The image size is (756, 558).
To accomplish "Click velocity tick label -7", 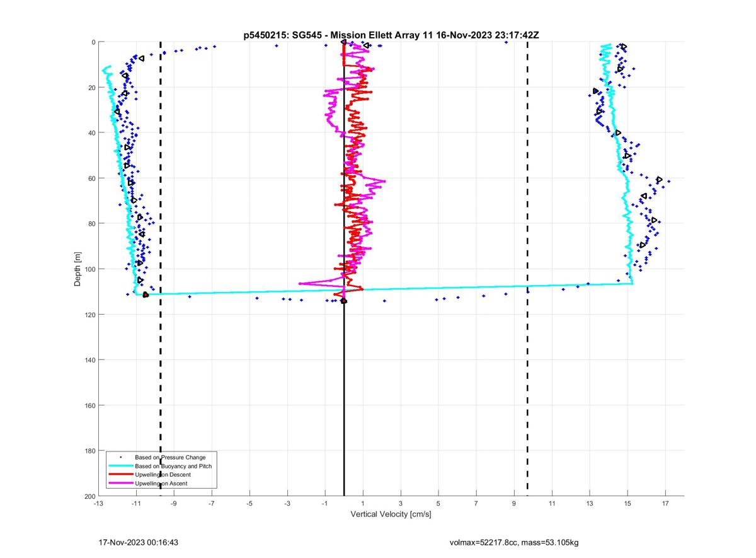I will (x=211, y=504).
